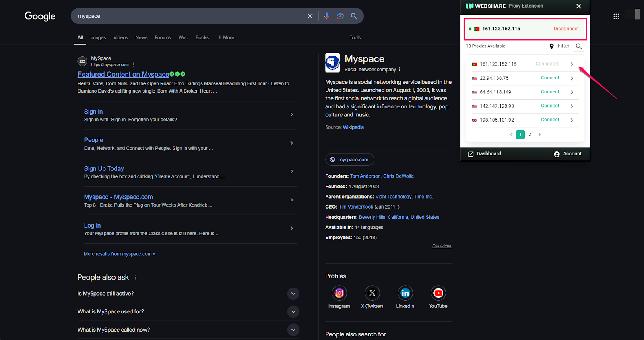The width and height of the screenshot is (644, 340).
Task: Visit myspace.com website chip
Action: 349,160
